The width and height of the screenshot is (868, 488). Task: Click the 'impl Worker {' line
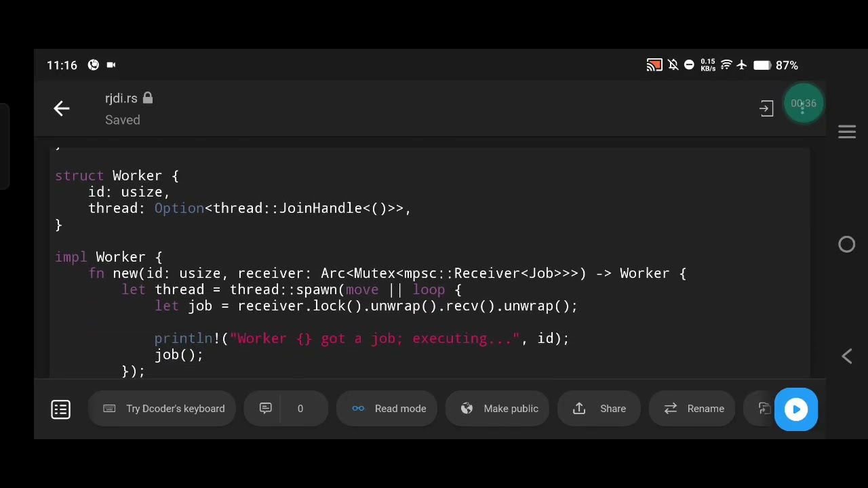click(108, 257)
